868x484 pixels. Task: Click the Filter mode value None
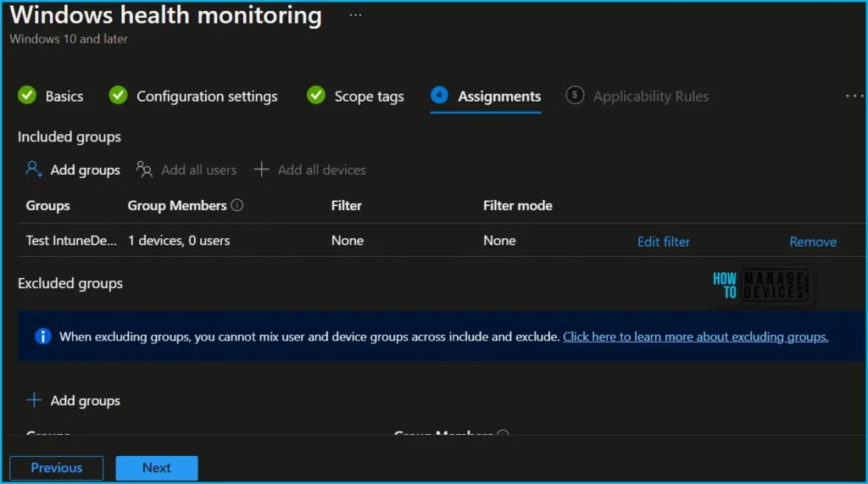click(499, 241)
